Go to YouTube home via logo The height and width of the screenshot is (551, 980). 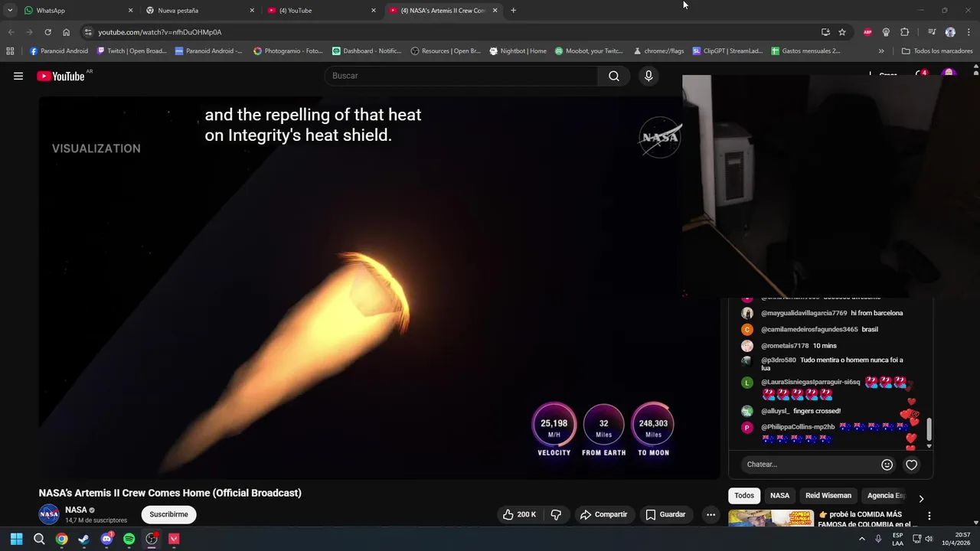(60, 76)
